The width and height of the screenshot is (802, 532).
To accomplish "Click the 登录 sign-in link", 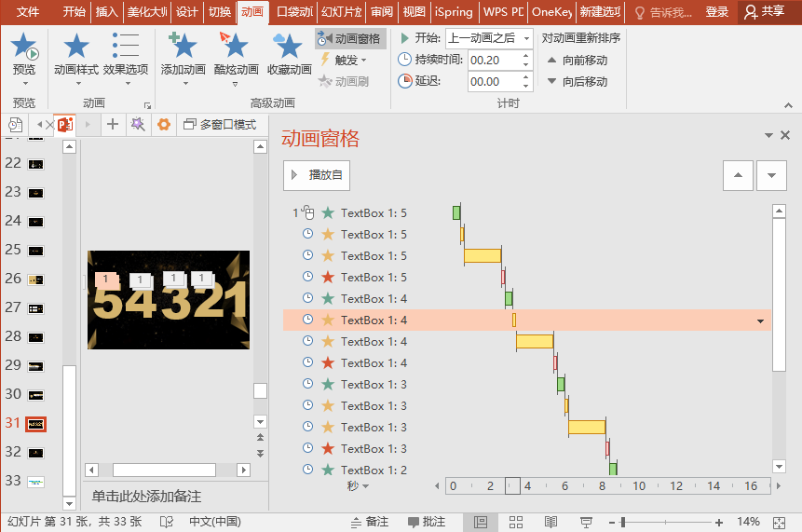I will pyautogui.click(x=716, y=12).
